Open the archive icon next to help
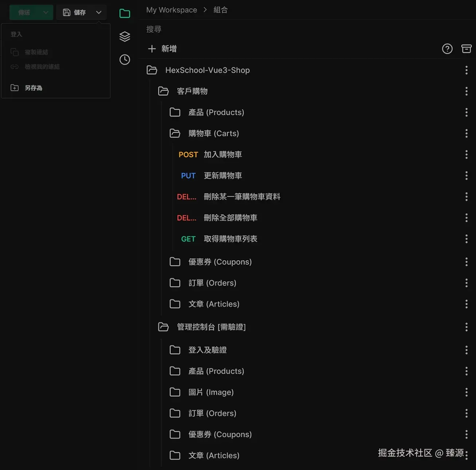476x470 pixels. pyautogui.click(x=467, y=48)
